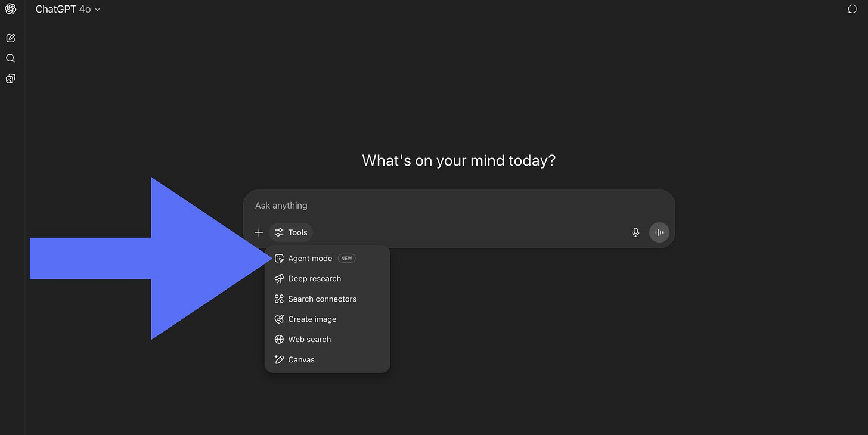868x435 pixels.
Task: Click the Ask anything input field
Action: coord(459,206)
